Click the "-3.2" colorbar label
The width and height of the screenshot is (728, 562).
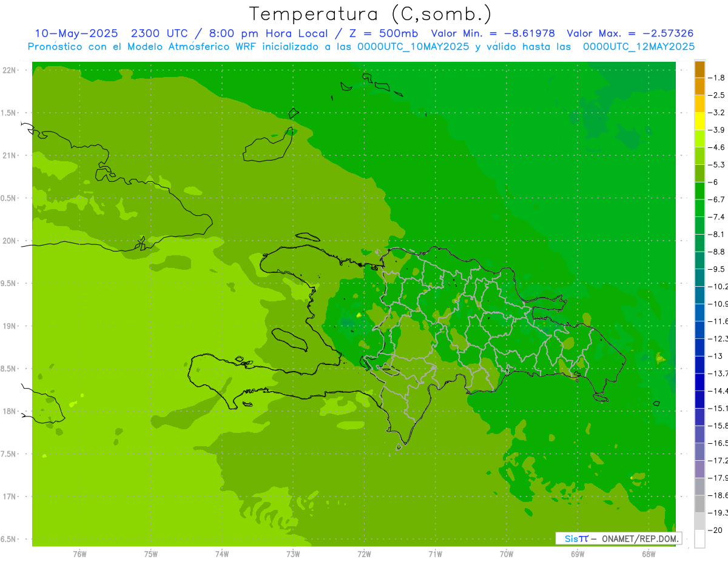716,113
